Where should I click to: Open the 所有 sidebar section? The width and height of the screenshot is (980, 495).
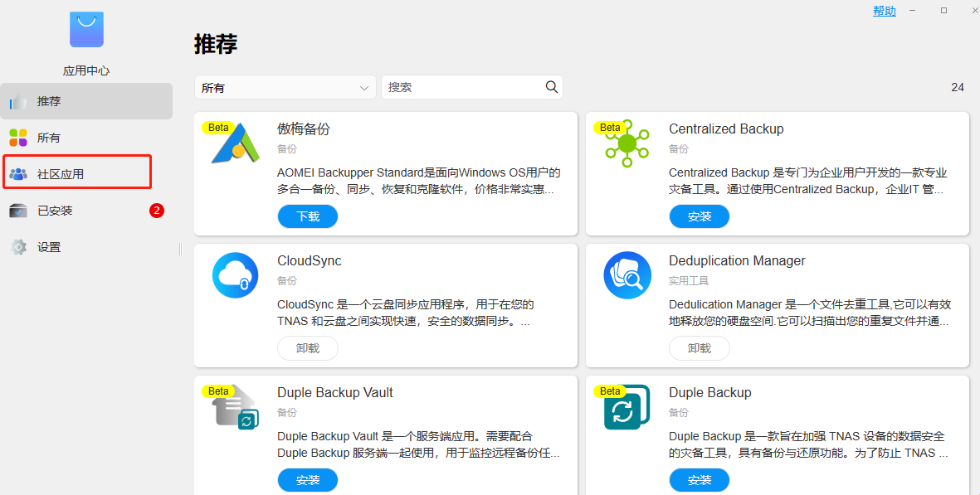click(x=86, y=138)
